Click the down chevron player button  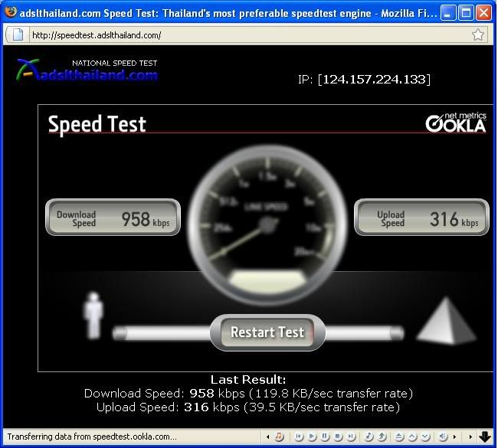(x=425, y=437)
